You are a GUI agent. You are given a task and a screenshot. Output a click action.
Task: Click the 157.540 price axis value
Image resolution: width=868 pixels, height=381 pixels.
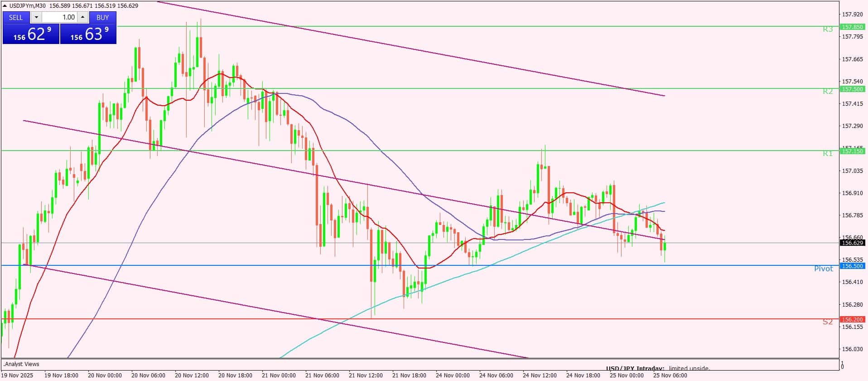pos(852,82)
